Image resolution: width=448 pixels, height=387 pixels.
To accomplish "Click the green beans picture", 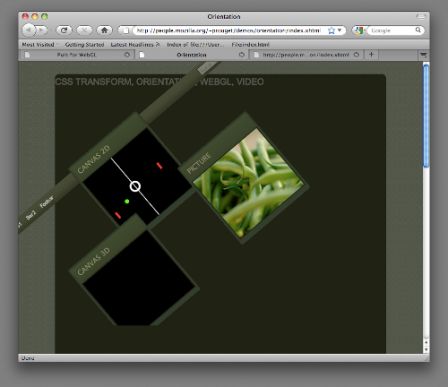I will pyautogui.click(x=248, y=184).
